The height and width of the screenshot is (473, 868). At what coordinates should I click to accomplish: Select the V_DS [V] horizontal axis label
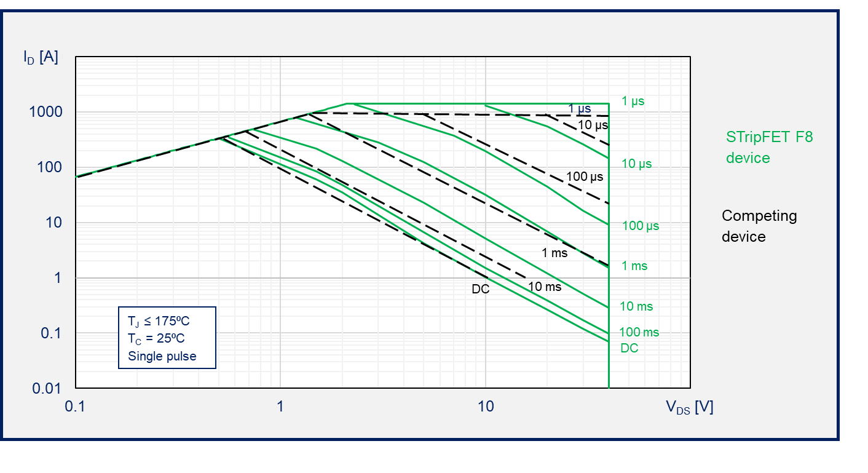tap(689, 407)
